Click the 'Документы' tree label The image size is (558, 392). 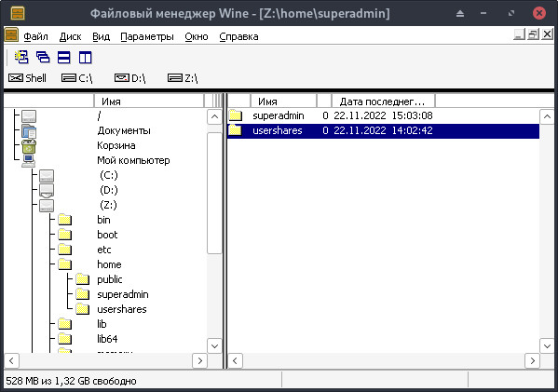[x=124, y=130]
